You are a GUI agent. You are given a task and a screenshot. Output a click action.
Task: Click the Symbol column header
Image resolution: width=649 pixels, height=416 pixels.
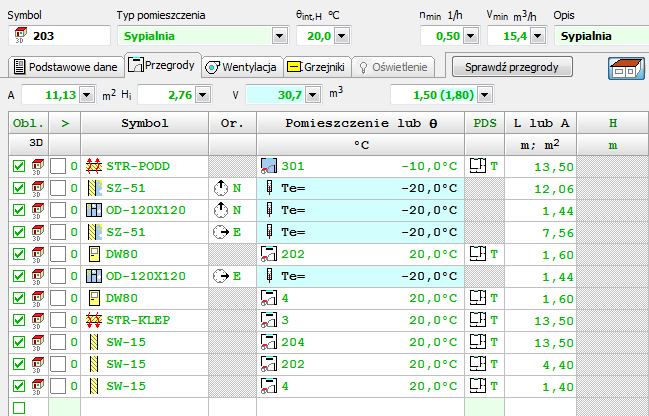point(144,123)
